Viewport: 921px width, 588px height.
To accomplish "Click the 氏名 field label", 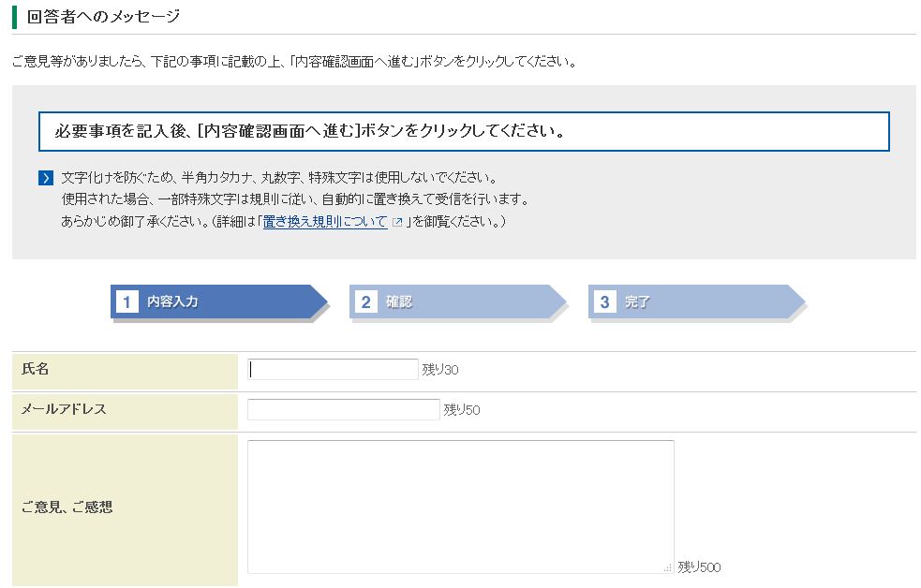I will point(36,369).
